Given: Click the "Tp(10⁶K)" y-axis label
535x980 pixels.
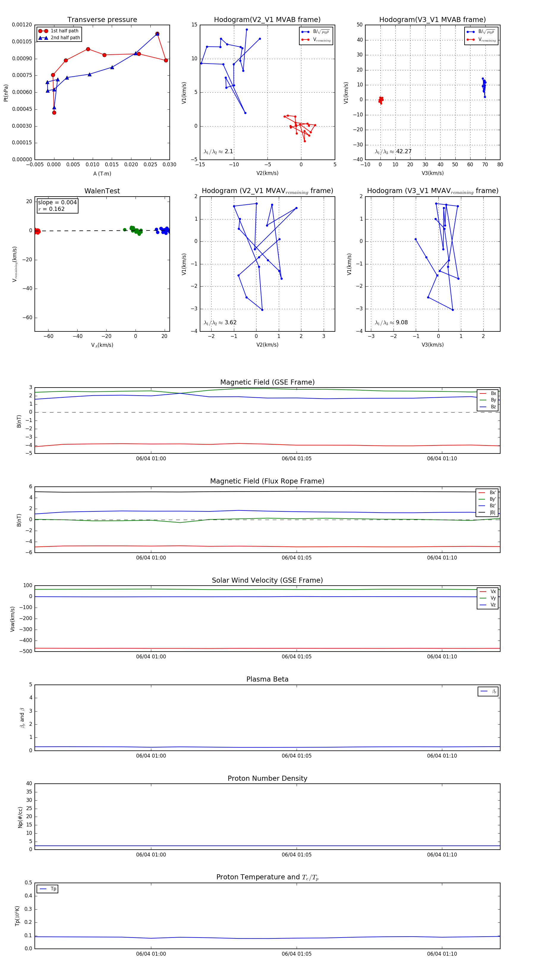Looking at the screenshot, I should click(17, 916).
